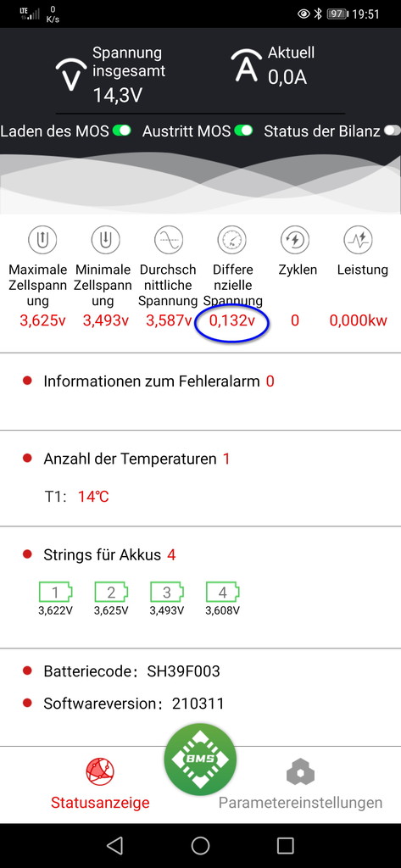
Task: Tap the Leistung pulse icon
Action: (358, 239)
